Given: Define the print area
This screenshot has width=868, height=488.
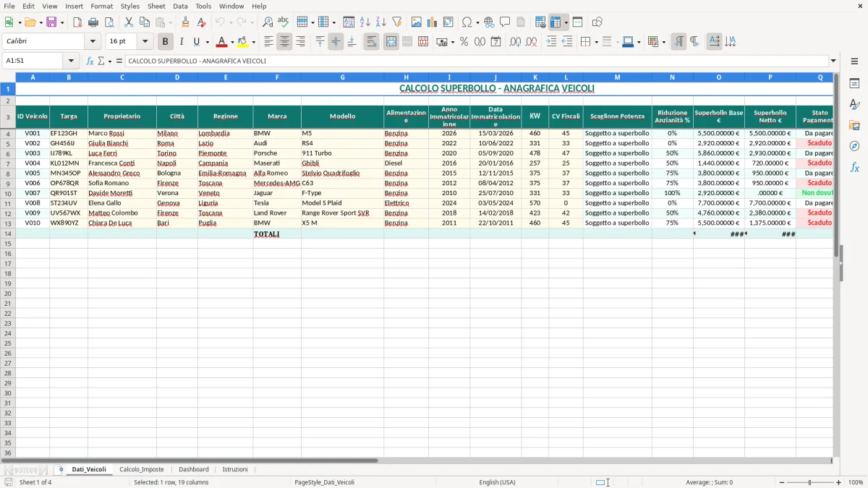Looking at the screenshot, I should [x=540, y=22].
